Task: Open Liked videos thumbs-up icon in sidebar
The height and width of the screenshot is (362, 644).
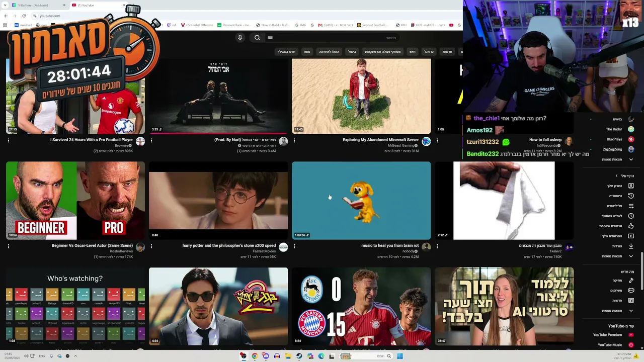Action: coord(631,226)
